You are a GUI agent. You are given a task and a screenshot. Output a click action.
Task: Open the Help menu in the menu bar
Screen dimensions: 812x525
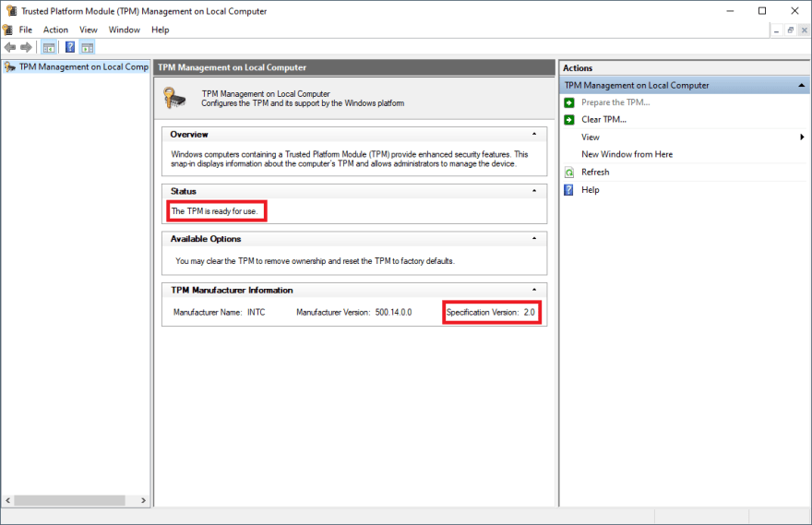[x=160, y=30]
